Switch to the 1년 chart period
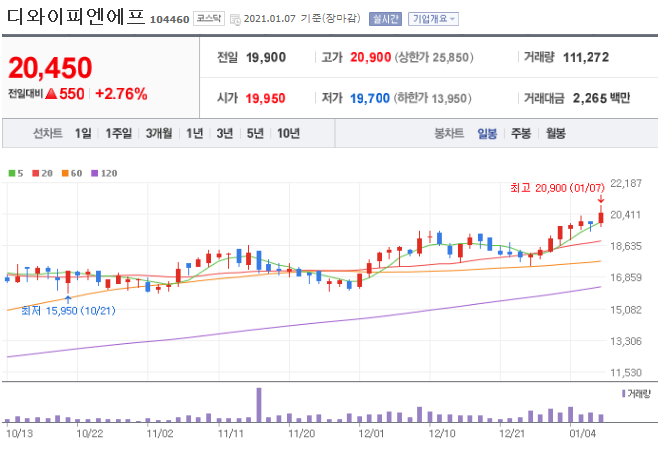This screenshot has height=451, width=658. 195,133
